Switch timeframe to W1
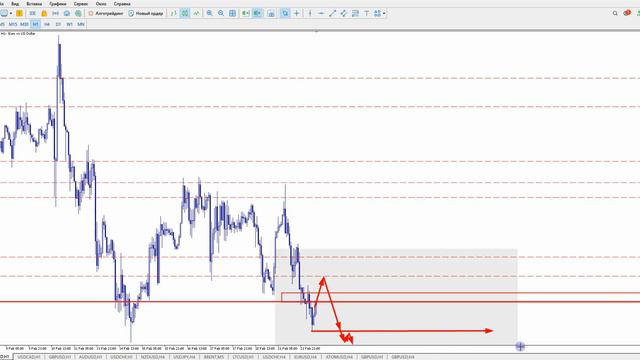 (x=69, y=24)
